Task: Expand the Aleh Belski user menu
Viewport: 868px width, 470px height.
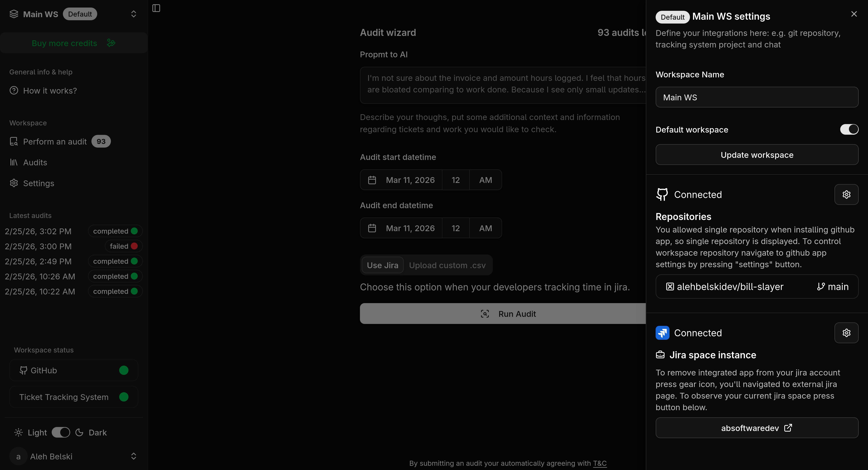Action: [x=133, y=456]
